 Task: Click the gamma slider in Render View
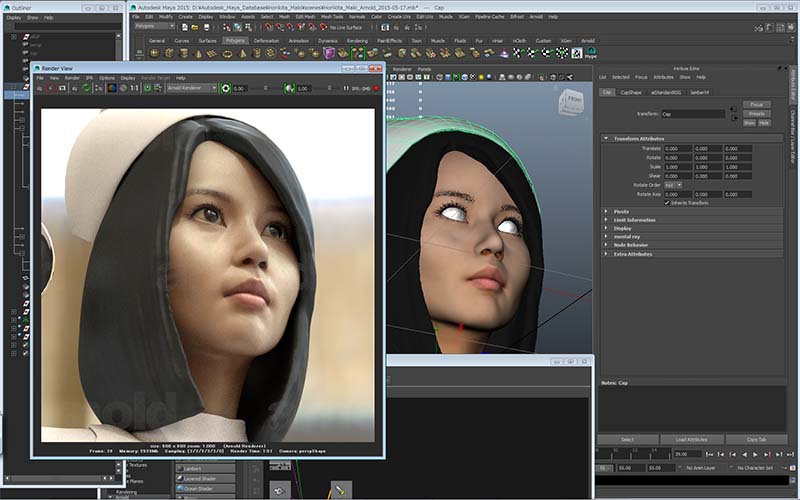330,88
